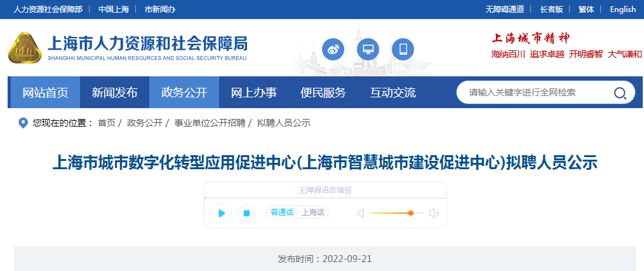Click the 上海市人力资源和社会保障局 title
The height and width of the screenshot is (271, 644).
(x=147, y=43)
